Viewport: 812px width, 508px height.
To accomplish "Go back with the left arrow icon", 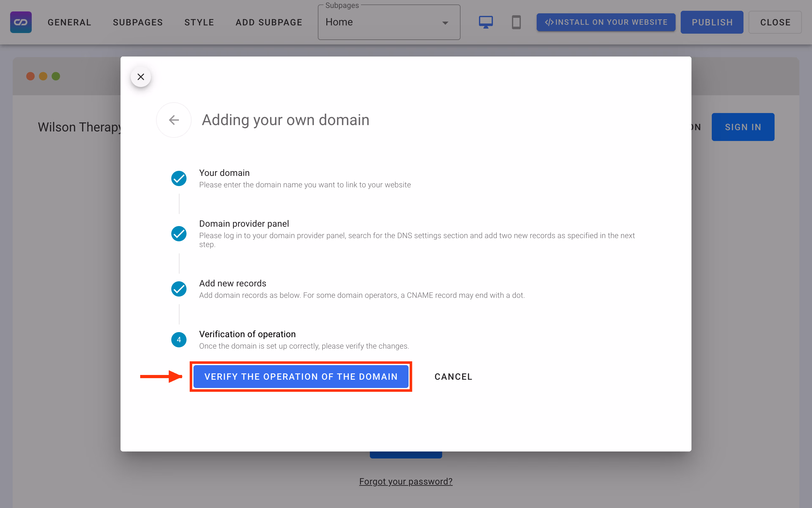I will [x=174, y=120].
